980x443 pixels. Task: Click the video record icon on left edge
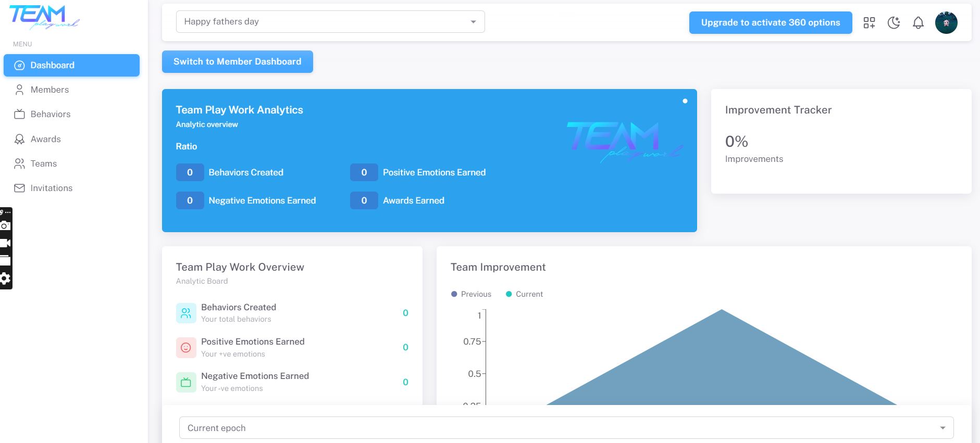(x=5, y=243)
